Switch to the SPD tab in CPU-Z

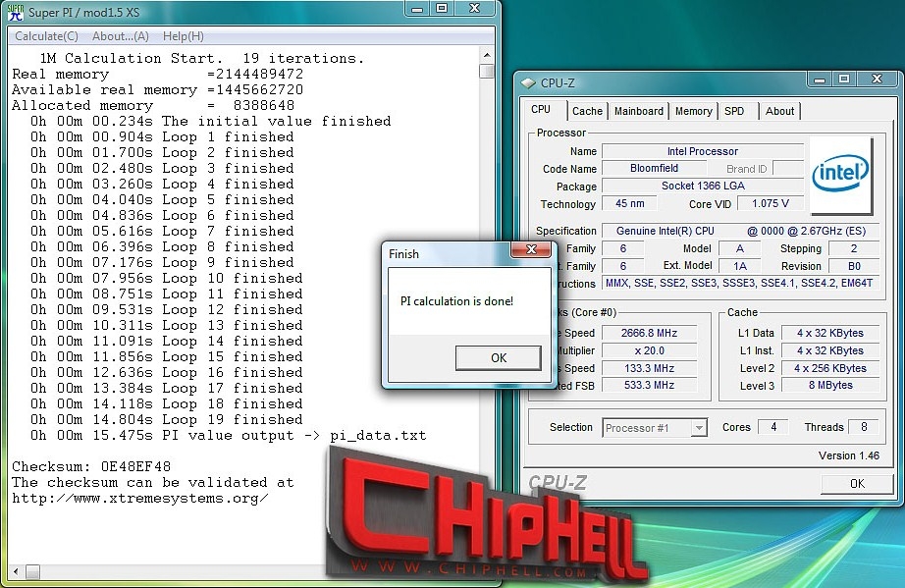tap(734, 111)
